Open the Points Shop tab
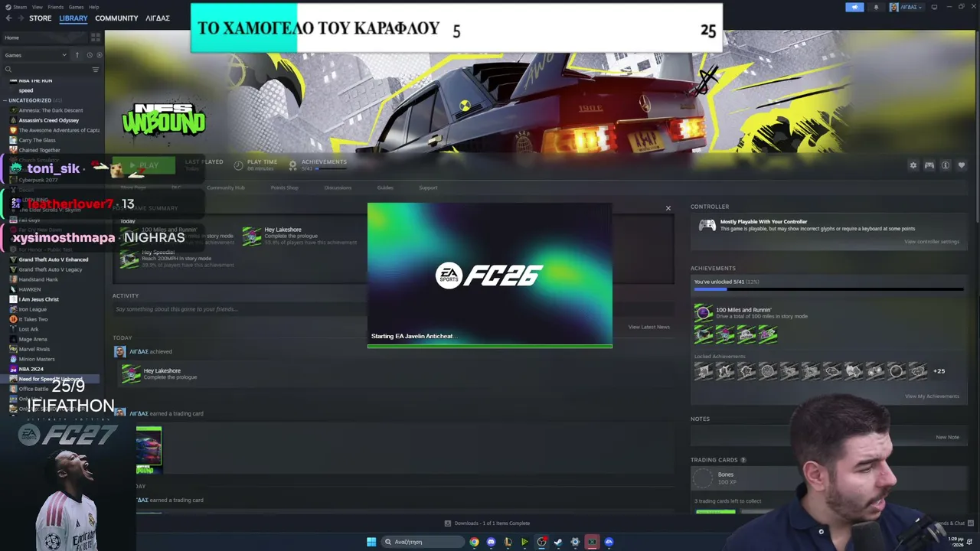980x551 pixels. [284, 187]
